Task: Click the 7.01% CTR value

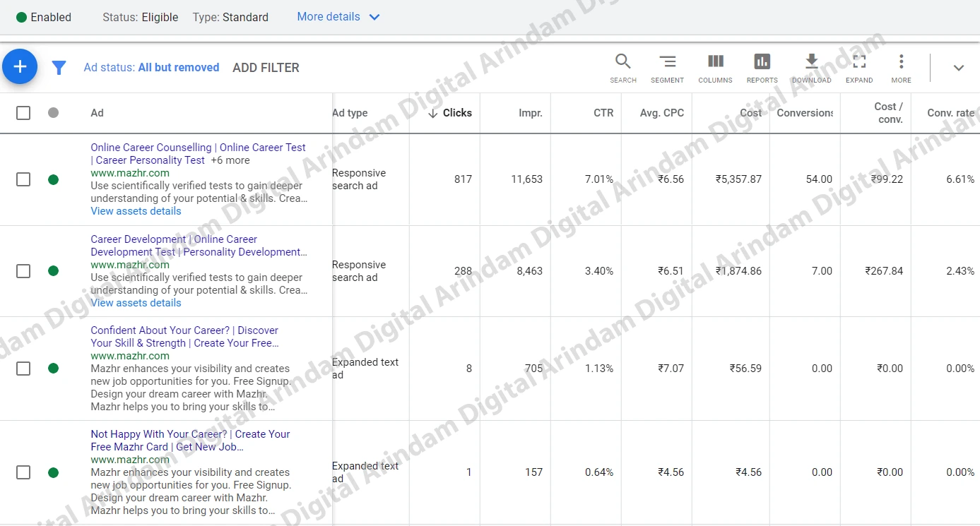Action: [599, 179]
